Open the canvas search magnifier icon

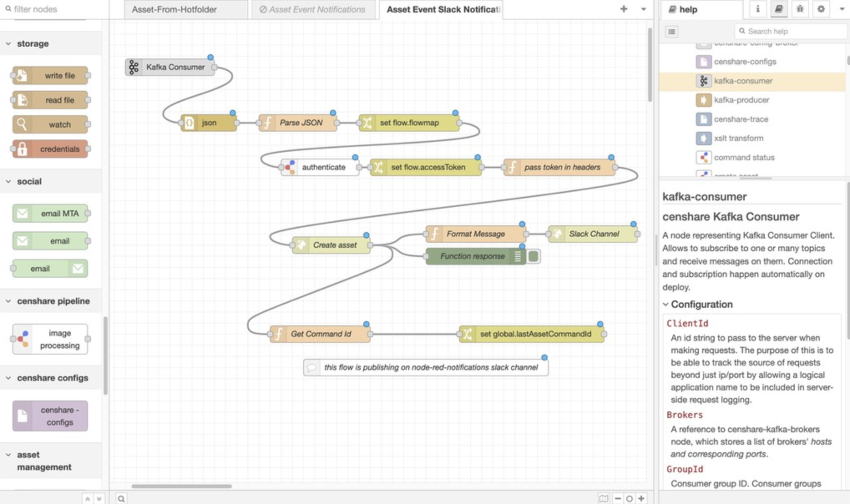click(121, 499)
